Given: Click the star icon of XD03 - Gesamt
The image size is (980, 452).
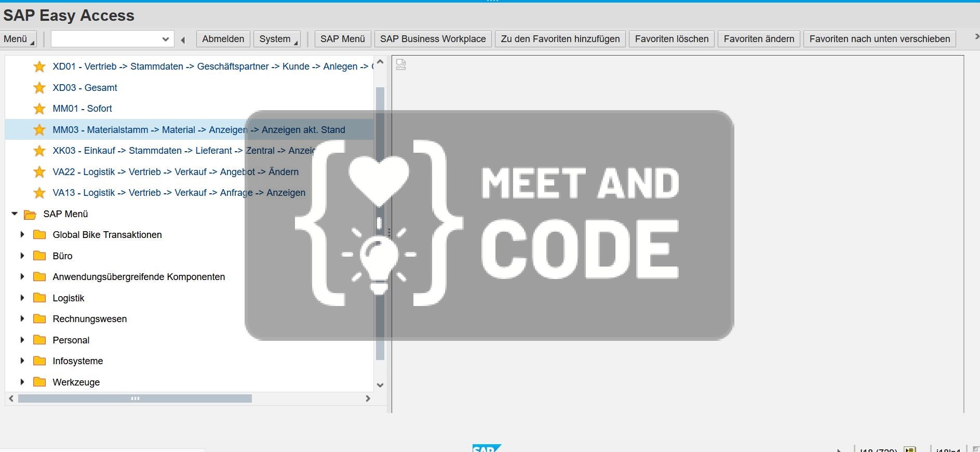Looking at the screenshot, I should [x=39, y=88].
